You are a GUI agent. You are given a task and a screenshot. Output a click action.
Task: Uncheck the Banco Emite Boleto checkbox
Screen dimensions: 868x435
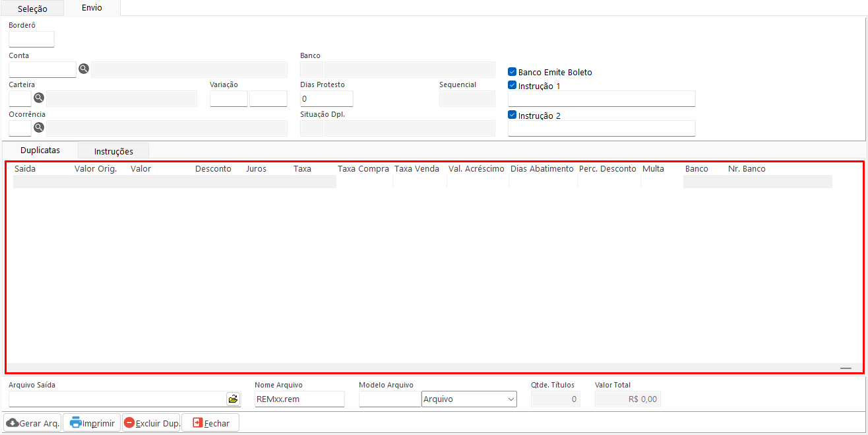[x=512, y=72]
